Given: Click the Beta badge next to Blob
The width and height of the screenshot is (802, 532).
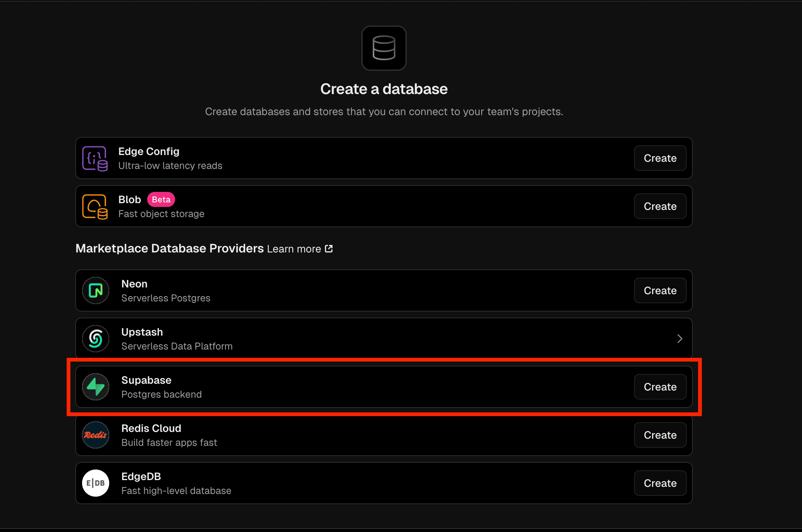Looking at the screenshot, I should pyautogui.click(x=161, y=199).
